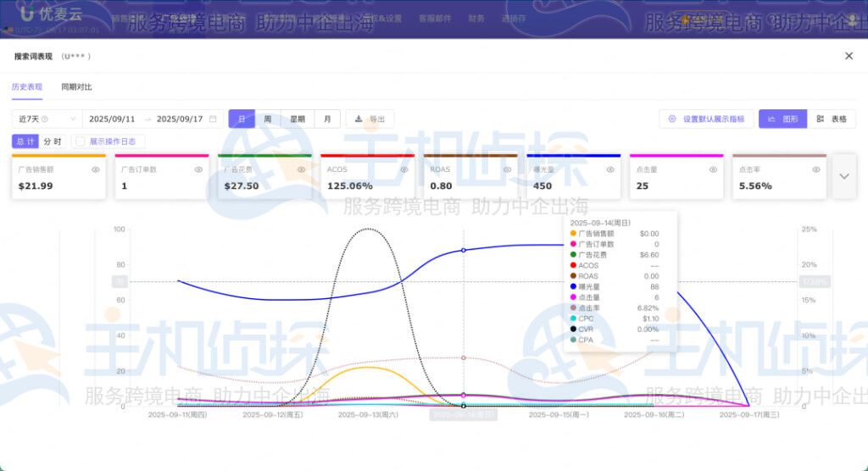The image size is (868, 471).
Task: Hide 广告销售额 metric via eye icon
Action: click(x=96, y=169)
